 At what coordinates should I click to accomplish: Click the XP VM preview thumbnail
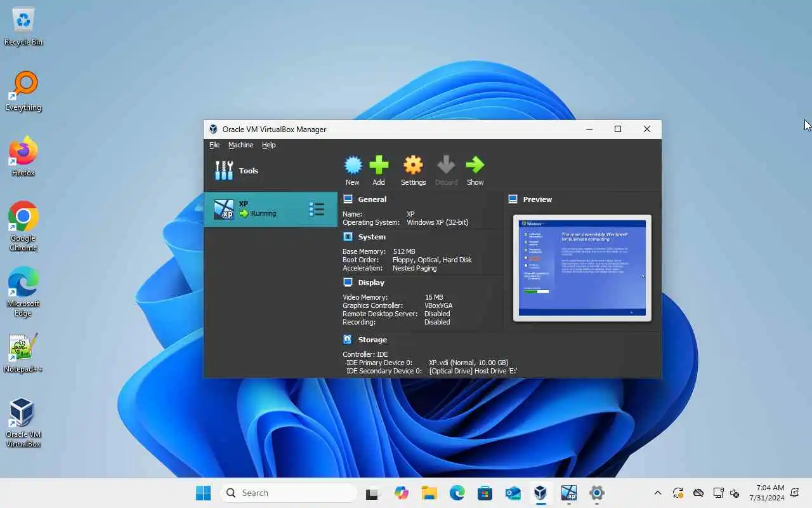pyautogui.click(x=582, y=268)
